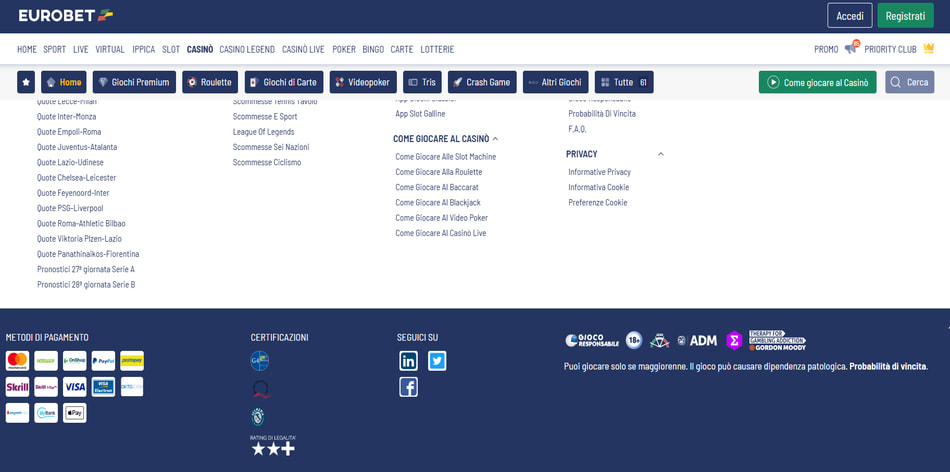Go to SPORT in main menu
Image resolution: width=950 pixels, height=472 pixels.
coord(55,49)
